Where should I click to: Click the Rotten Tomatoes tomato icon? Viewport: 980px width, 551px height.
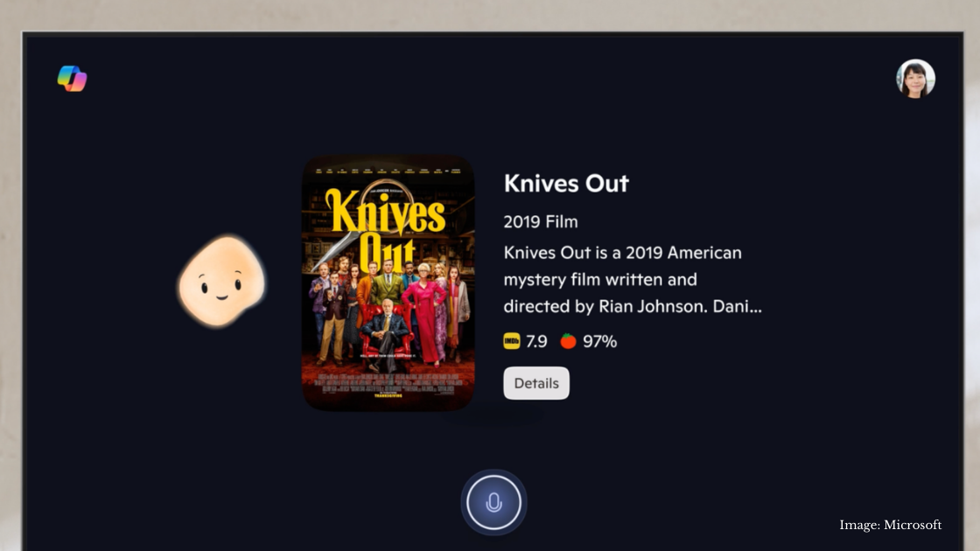(568, 341)
